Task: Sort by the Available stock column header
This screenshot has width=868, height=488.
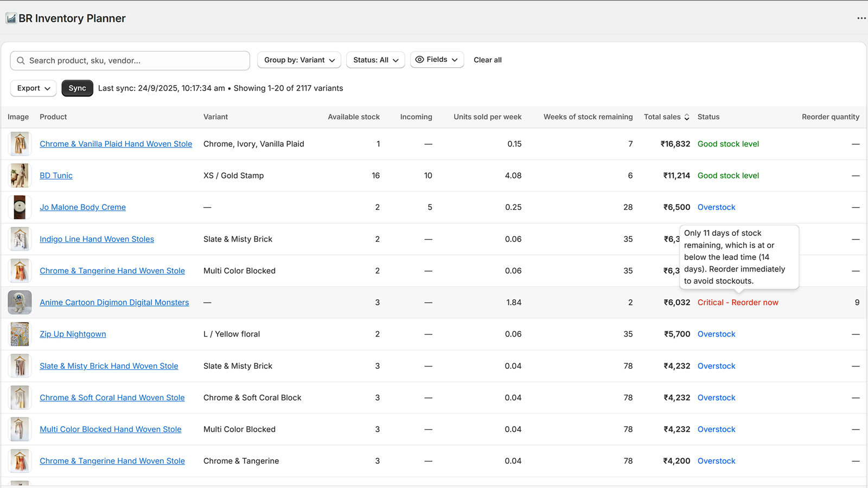Action: pos(353,117)
